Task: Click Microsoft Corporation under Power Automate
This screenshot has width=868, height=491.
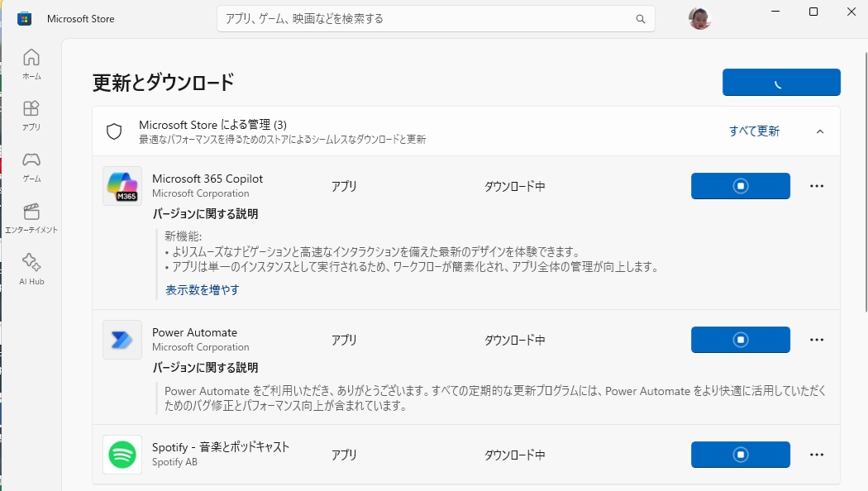Action: tap(200, 347)
